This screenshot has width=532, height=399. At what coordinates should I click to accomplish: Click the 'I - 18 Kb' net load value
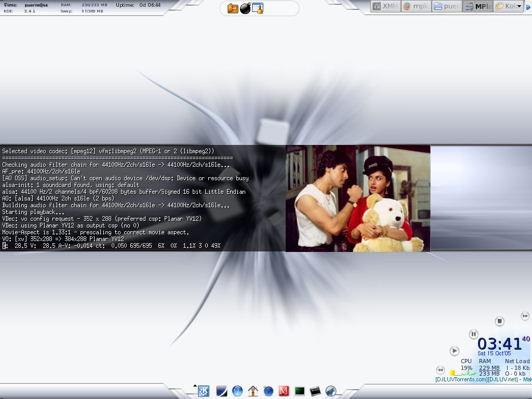(518, 368)
